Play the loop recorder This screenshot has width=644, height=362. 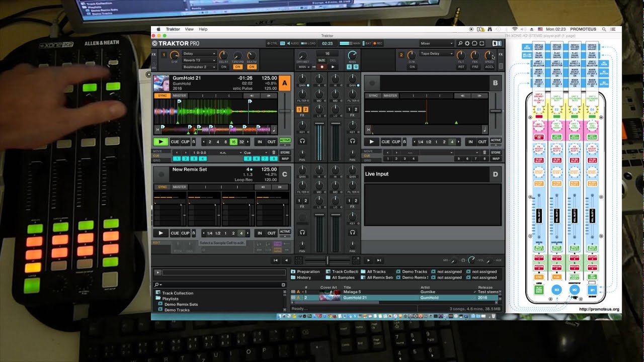[x=333, y=66]
